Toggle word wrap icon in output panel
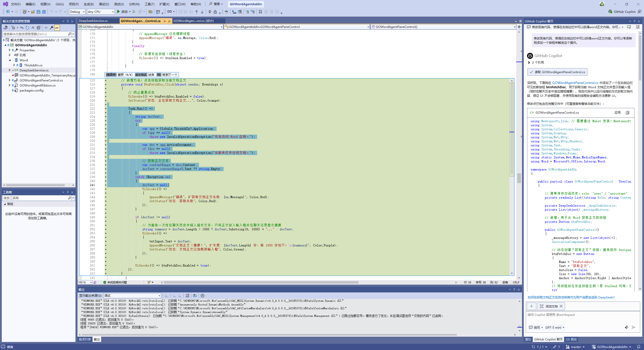 (x=195, y=296)
